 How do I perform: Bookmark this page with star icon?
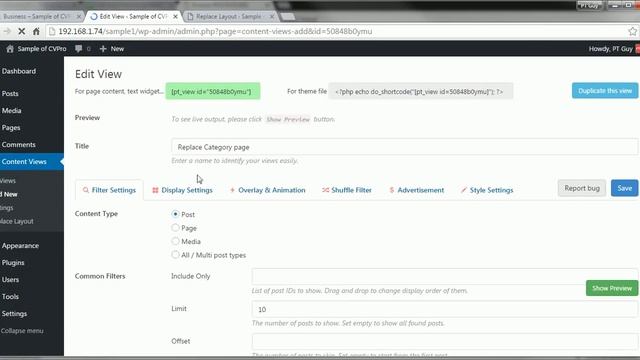(x=633, y=31)
